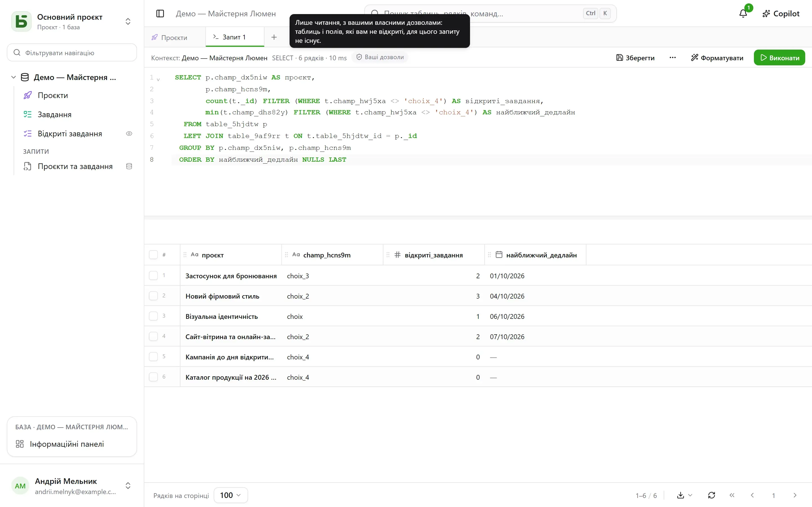Screen dimensions: 812x507
Task: Add a new tab with plus icon
Action: click(x=274, y=37)
